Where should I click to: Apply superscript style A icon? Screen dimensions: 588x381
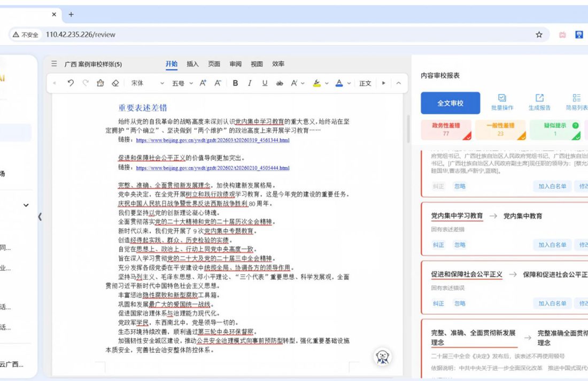(x=294, y=83)
